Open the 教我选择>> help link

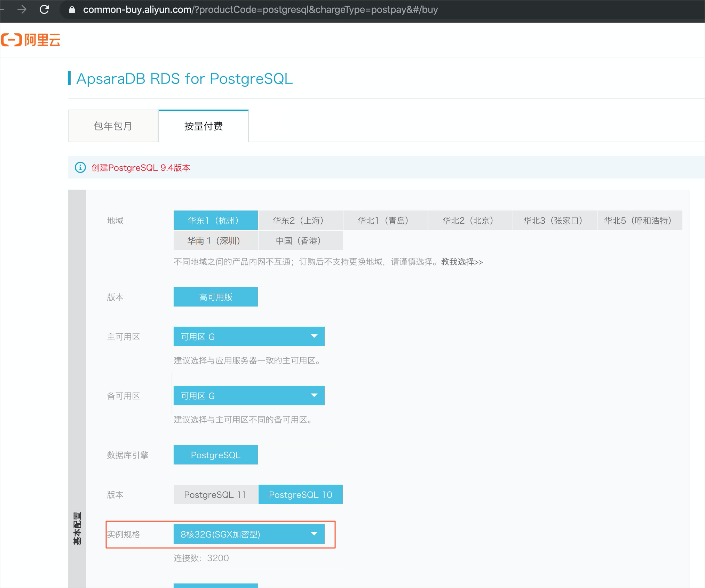pos(462,262)
